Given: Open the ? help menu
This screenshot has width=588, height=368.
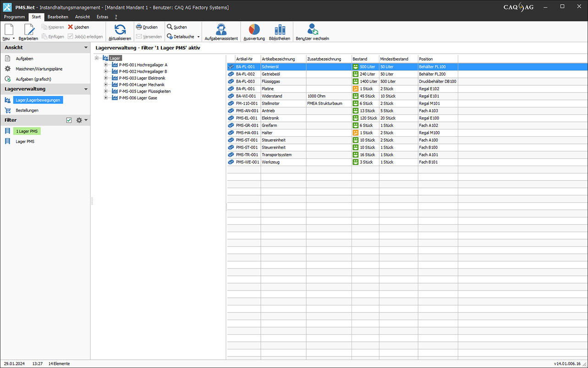Looking at the screenshot, I should (116, 17).
